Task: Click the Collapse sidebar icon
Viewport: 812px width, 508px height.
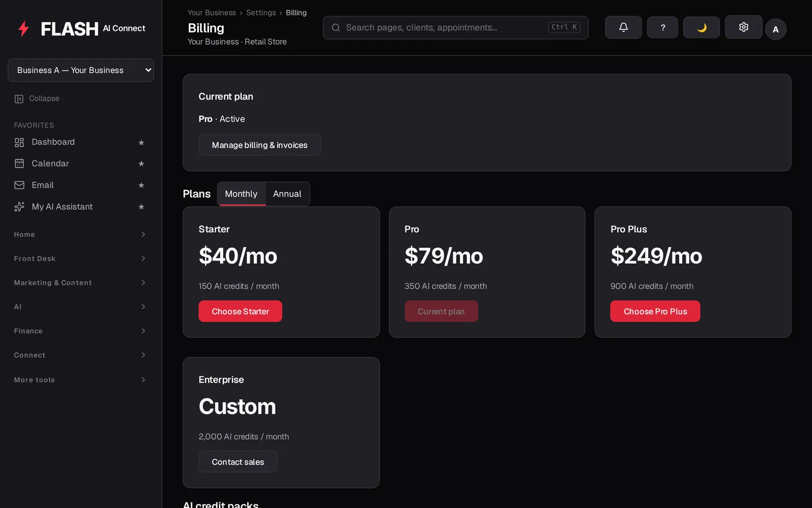Action: 19,99
